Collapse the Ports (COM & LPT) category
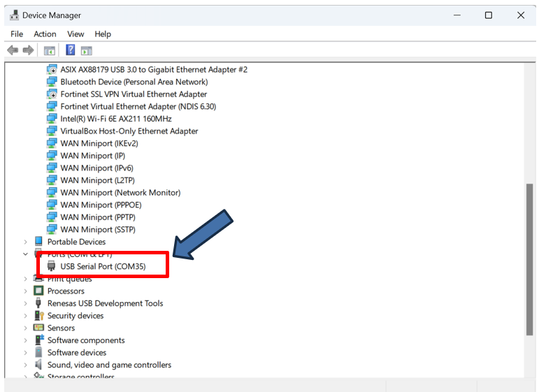The height and width of the screenshot is (392, 539). (x=26, y=254)
